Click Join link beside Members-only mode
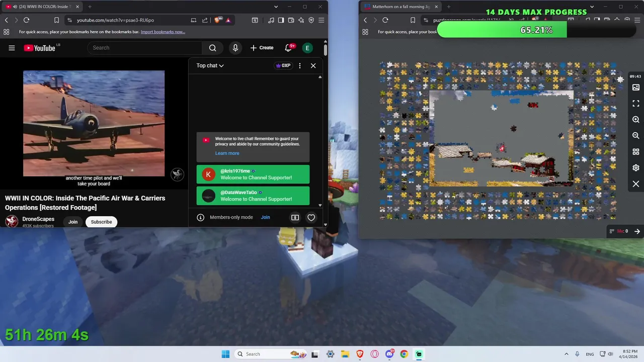The height and width of the screenshot is (362, 644). [265, 217]
